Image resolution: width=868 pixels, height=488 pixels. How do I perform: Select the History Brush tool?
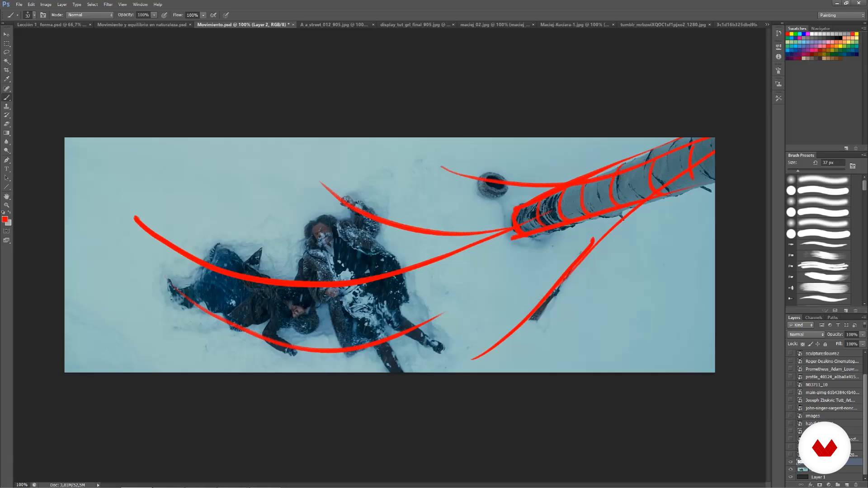click(6, 115)
